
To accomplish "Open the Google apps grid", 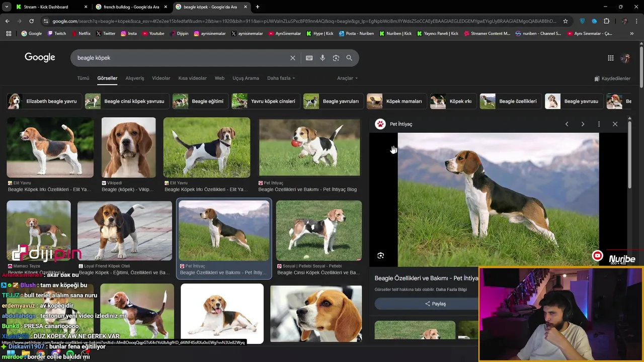I will point(610,58).
